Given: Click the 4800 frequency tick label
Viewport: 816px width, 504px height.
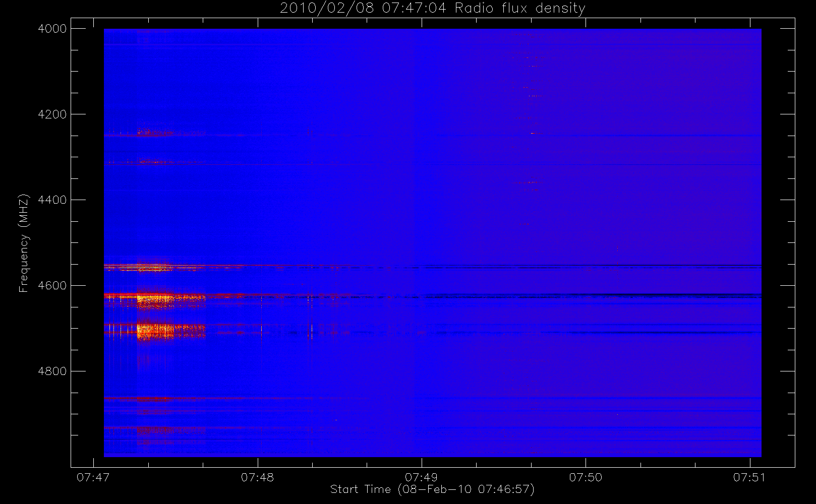Looking at the screenshot, I should (52, 371).
